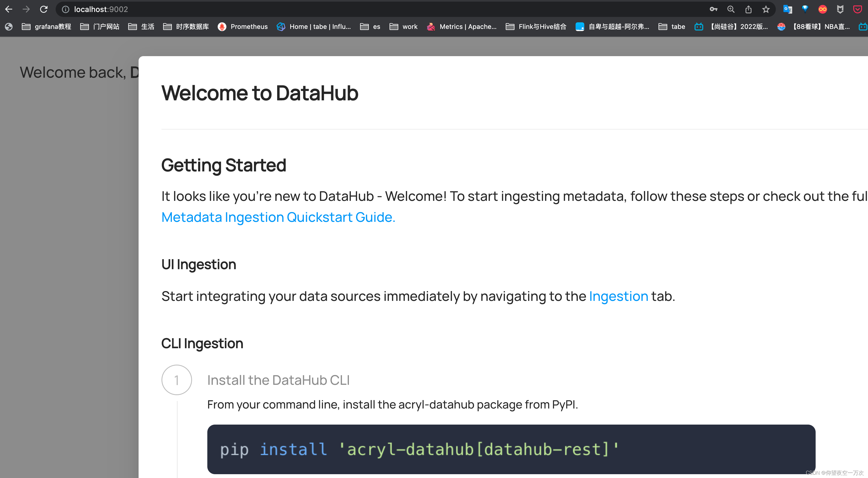Click the zoom magnifier icon in toolbar
This screenshot has height=478, width=868.
click(x=731, y=9)
